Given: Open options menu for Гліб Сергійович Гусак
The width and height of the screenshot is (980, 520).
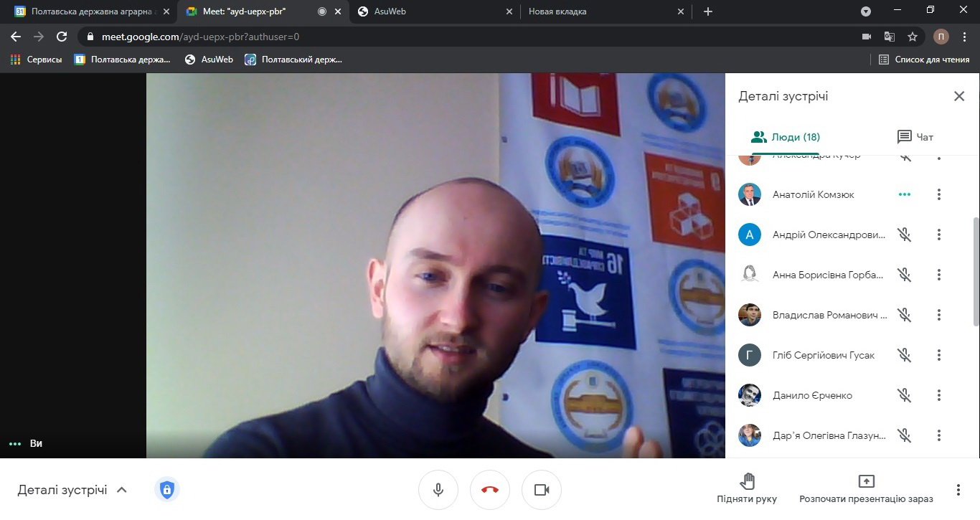Looking at the screenshot, I should (939, 355).
